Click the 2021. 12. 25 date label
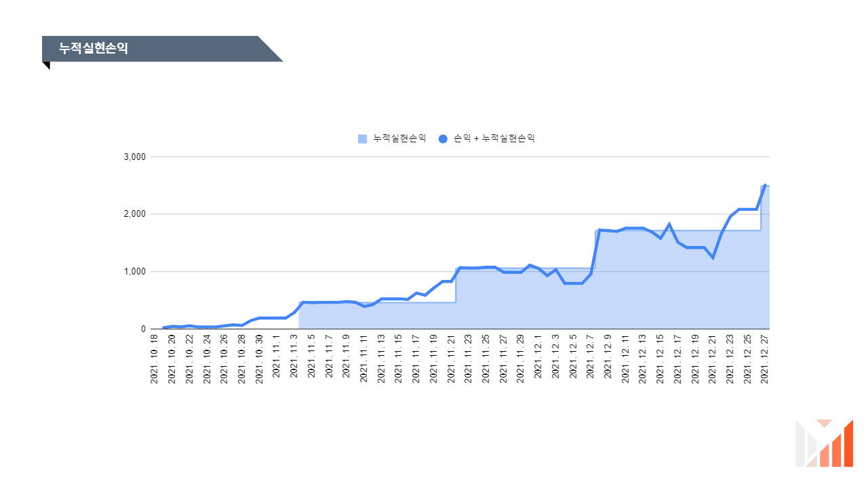Viewport: 868px width, 488px height. (x=748, y=359)
